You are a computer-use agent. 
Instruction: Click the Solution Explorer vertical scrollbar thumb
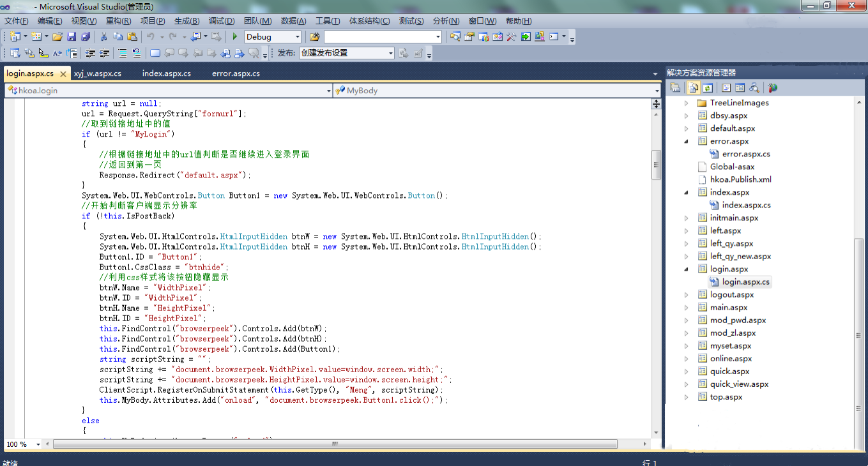(x=860, y=345)
